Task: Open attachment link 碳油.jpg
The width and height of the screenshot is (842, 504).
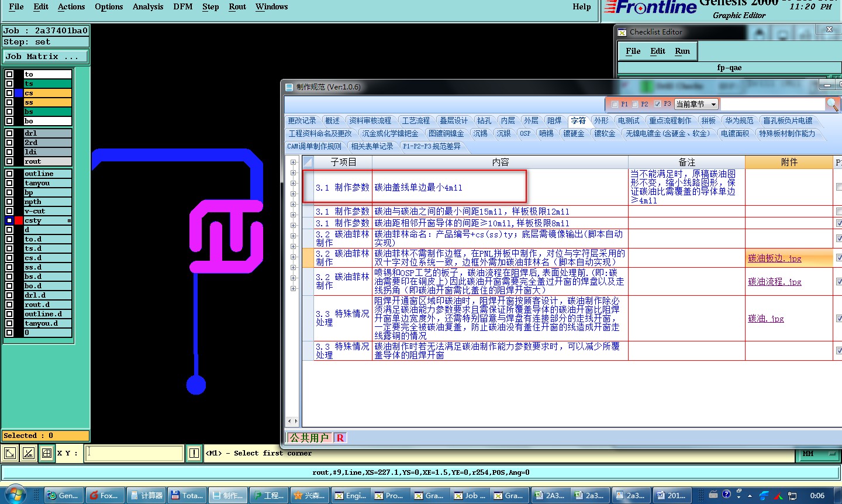Action: (x=766, y=318)
